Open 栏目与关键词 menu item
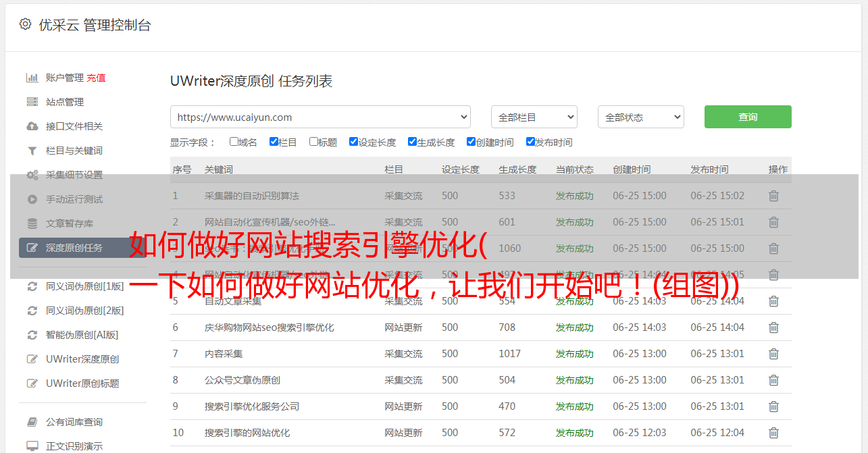This screenshot has height=453, width=868. [x=74, y=151]
